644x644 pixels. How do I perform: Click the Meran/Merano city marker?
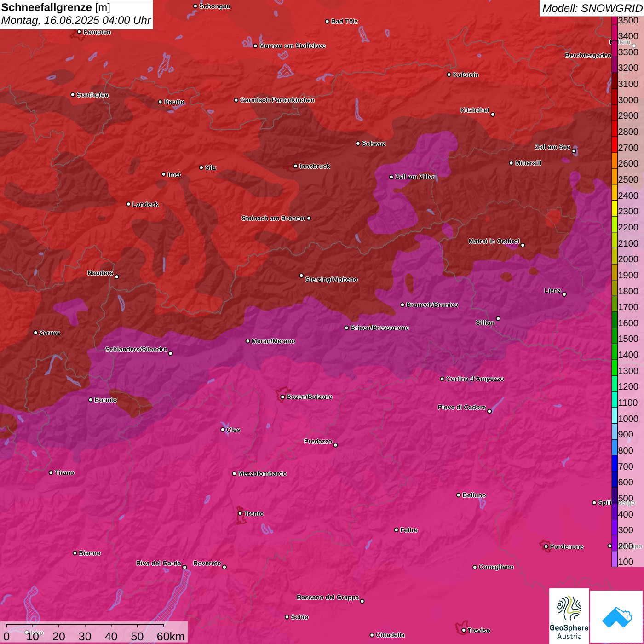(x=248, y=341)
